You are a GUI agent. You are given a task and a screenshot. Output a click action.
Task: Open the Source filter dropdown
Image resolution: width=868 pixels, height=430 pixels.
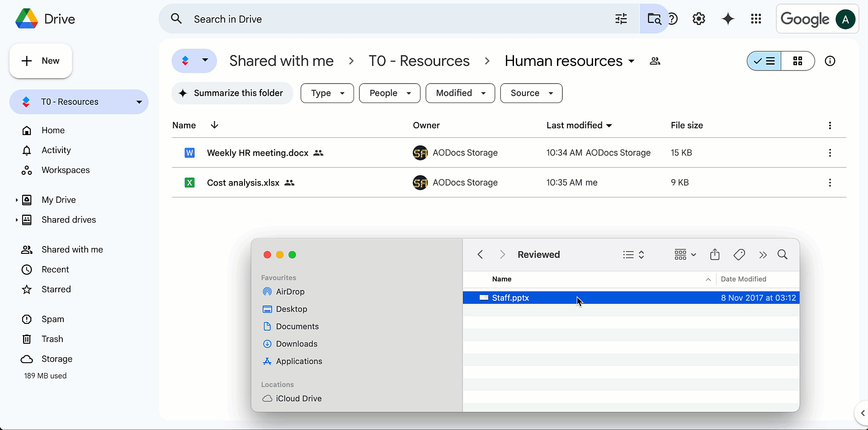click(x=531, y=93)
